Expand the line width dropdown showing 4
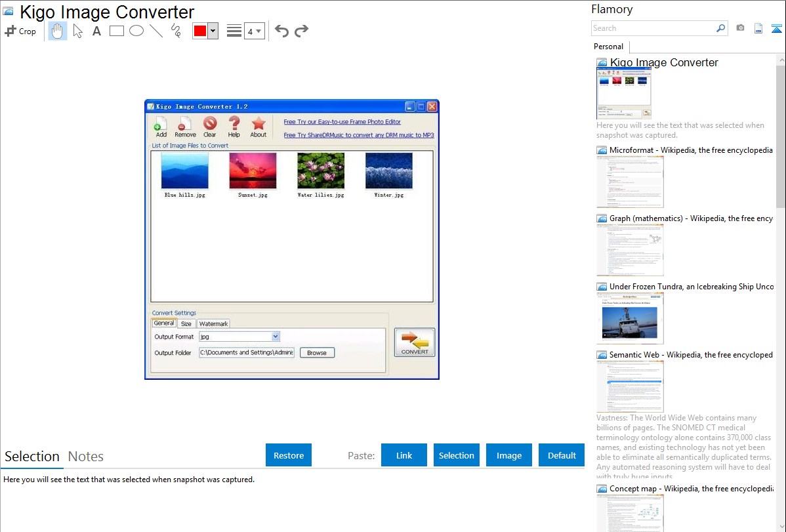 click(x=255, y=31)
